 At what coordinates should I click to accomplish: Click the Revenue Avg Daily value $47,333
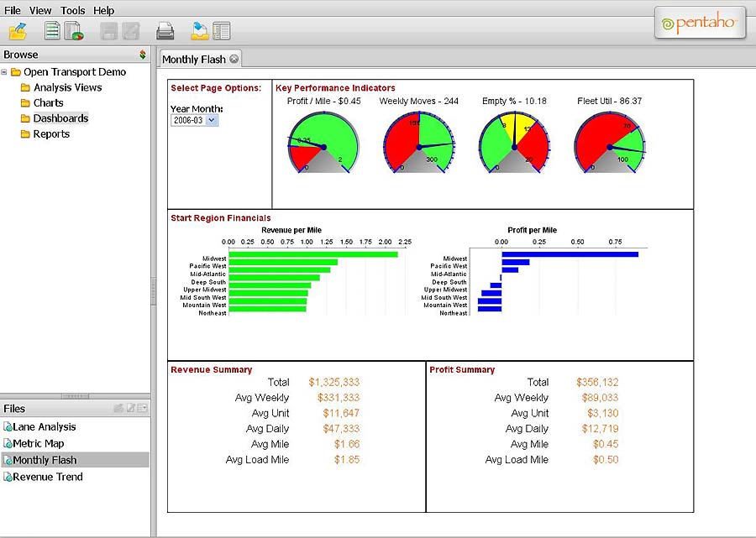(341, 429)
